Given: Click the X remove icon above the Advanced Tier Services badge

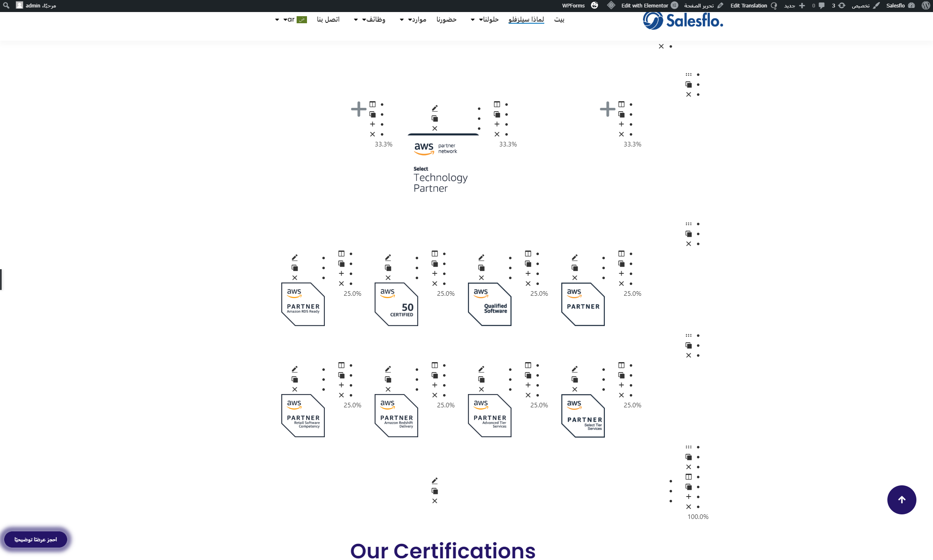Looking at the screenshot, I should (481, 389).
